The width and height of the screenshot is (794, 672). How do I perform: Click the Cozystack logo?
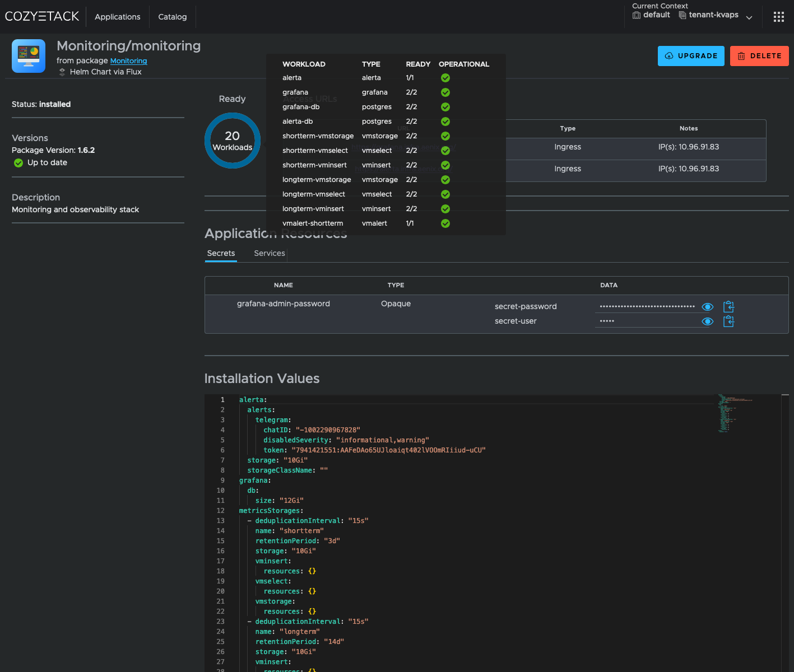(x=42, y=16)
